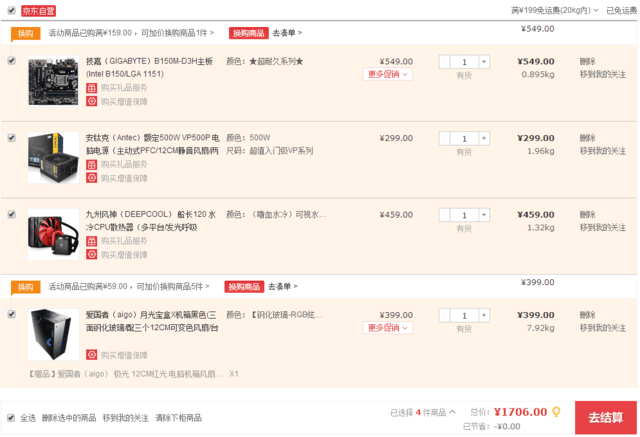
Task: Click 去凑单 link in the ¥159.00 promotion
Action: [287, 33]
